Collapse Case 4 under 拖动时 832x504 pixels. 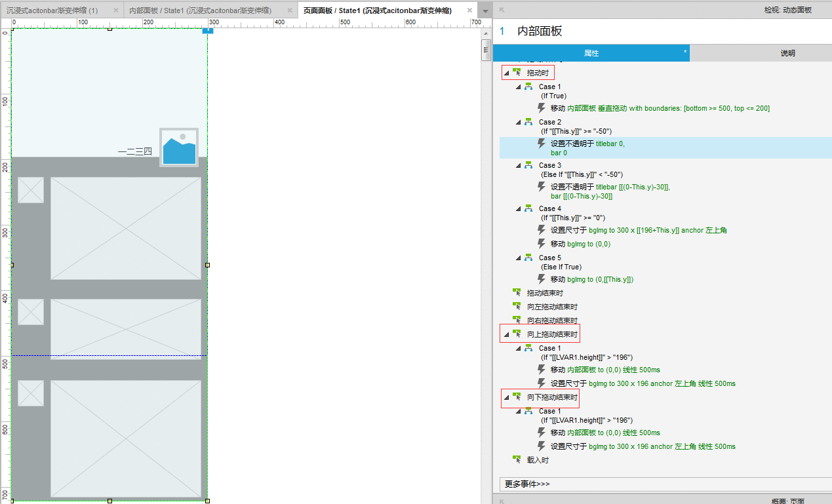click(x=518, y=208)
